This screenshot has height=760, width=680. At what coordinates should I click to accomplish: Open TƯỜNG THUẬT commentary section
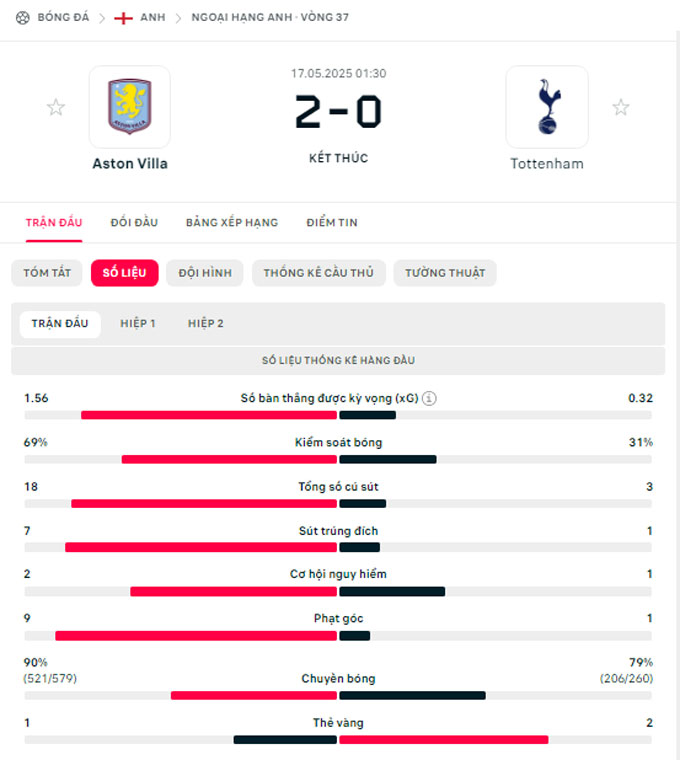pyautogui.click(x=445, y=273)
